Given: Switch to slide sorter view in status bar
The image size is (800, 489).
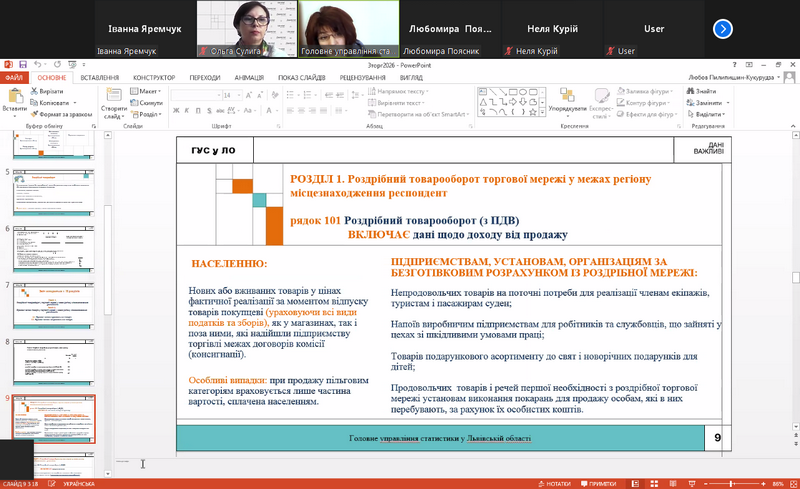Looking at the screenshot, I should coord(654,483).
